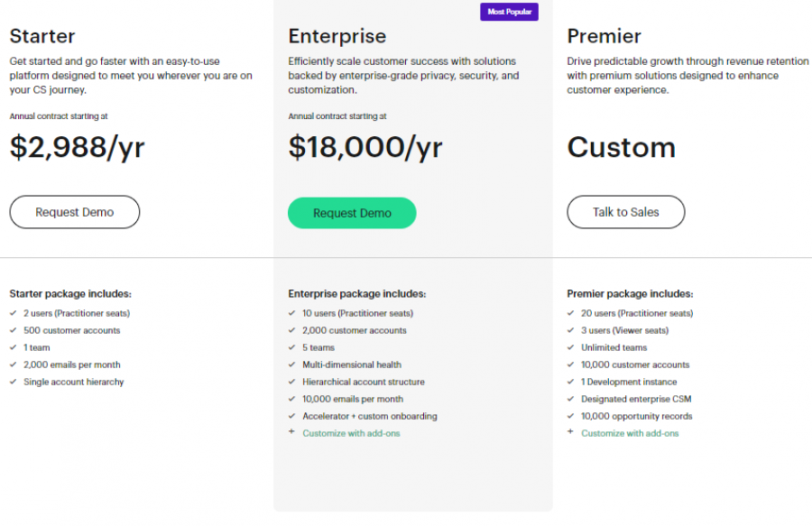Viewport: 812px width, 526px height.
Task: Click checkmark icon next to 2 users
Action: [x=14, y=313]
